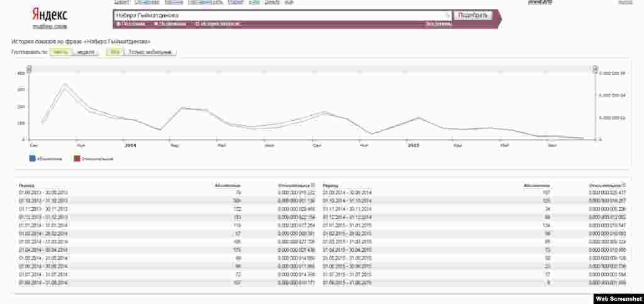This screenshot has height=304, width=644.
Task: Select the "По словам" radio option
Action: (118, 24)
